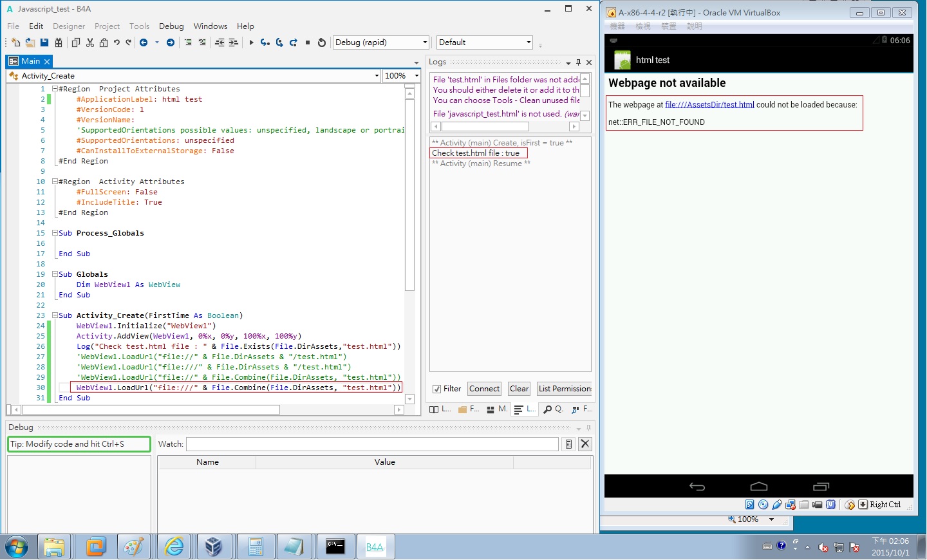Collapse the Project Attributes region

(55, 89)
